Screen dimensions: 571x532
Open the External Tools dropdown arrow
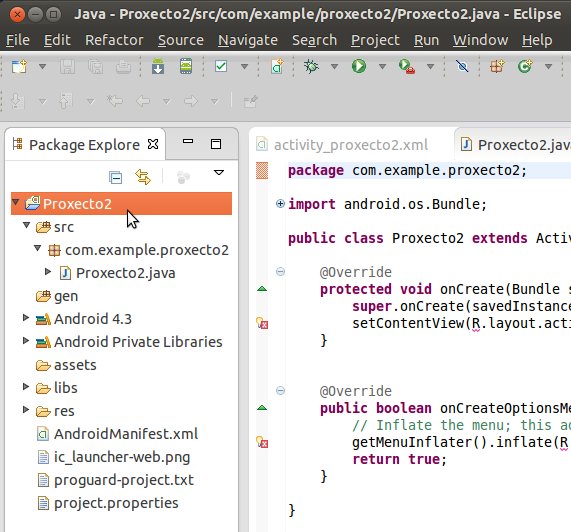tap(430, 67)
